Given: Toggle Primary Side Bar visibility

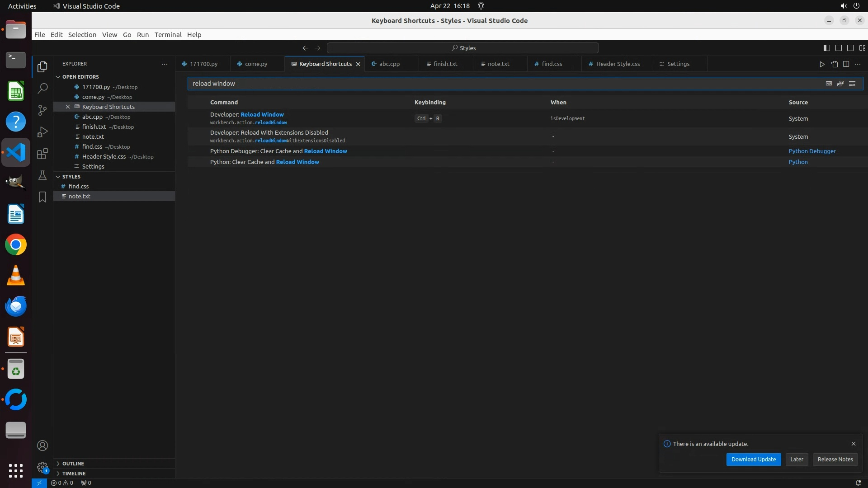Looking at the screenshot, I should [x=826, y=48].
